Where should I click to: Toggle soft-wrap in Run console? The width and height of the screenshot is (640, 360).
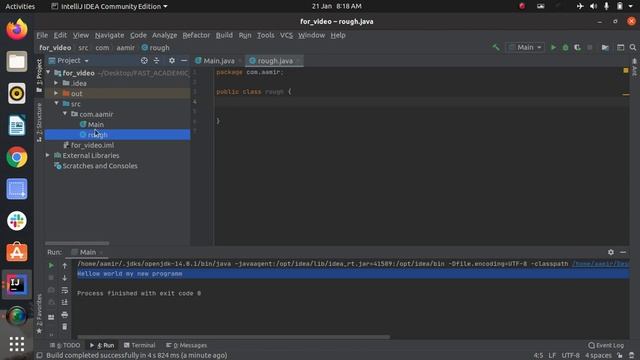tap(64, 290)
